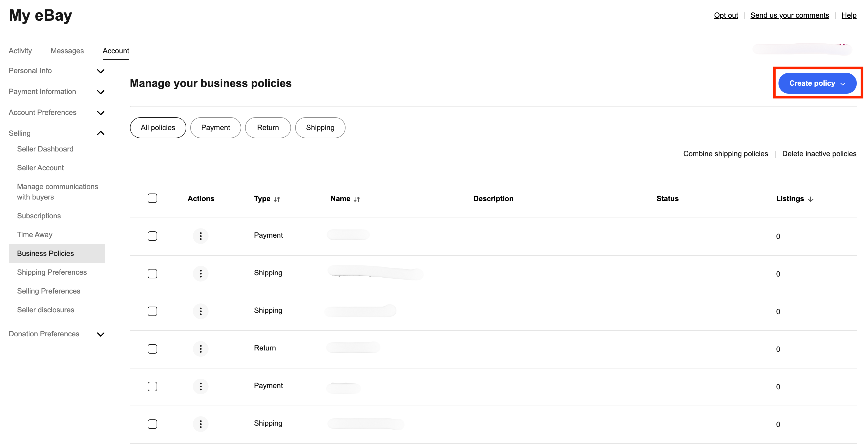The height and width of the screenshot is (445, 868).
Task: Open the Help link
Action: tap(849, 15)
